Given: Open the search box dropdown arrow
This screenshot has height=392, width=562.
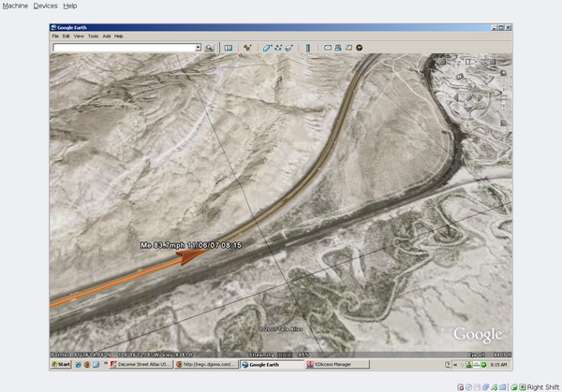Looking at the screenshot, I should click(x=198, y=48).
